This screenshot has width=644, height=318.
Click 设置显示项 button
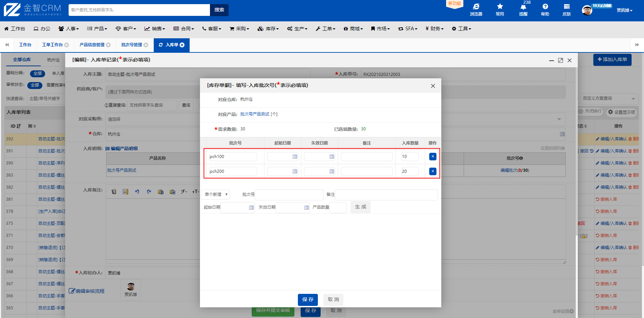point(622,112)
